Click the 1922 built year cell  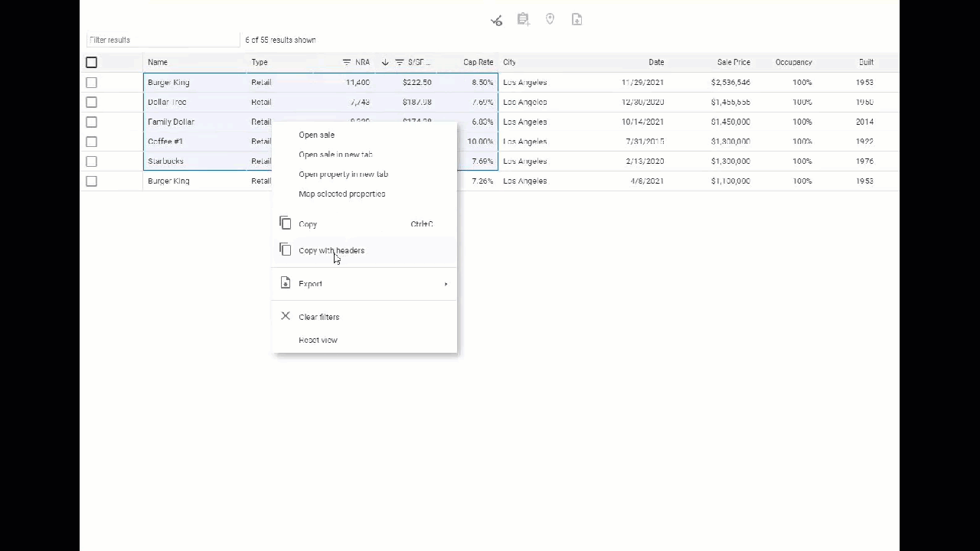[865, 142]
